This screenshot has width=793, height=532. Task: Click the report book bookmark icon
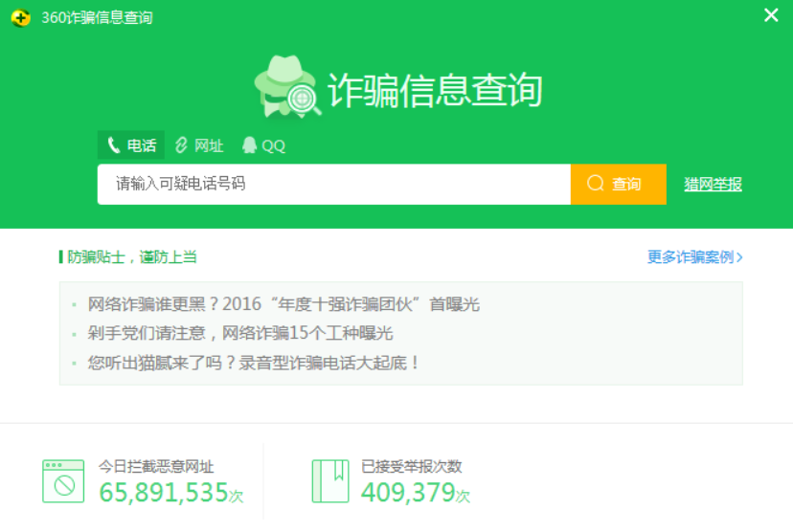click(330, 481)
